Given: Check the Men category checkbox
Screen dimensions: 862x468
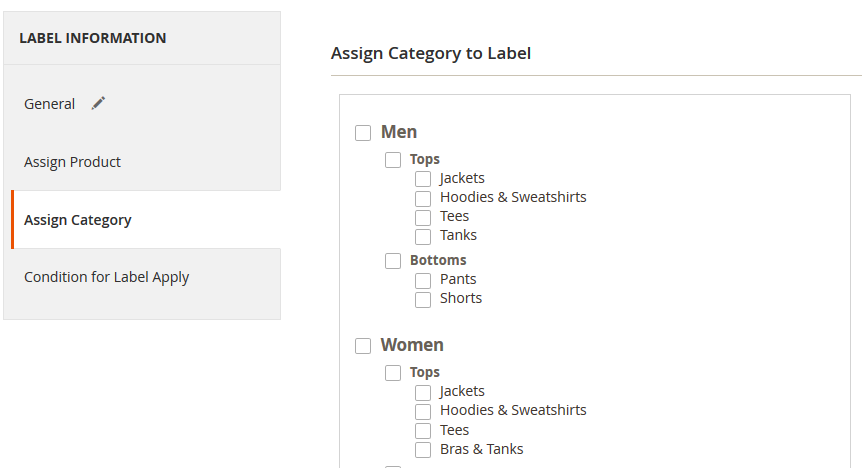Looking at the screenshot, I should tap(363, 133).
